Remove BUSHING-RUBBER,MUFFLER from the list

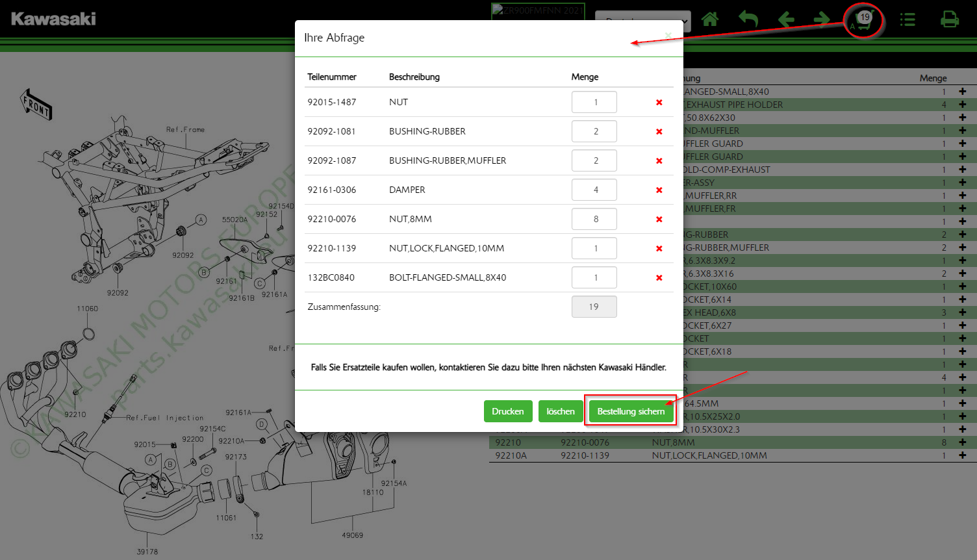[659, 160]
